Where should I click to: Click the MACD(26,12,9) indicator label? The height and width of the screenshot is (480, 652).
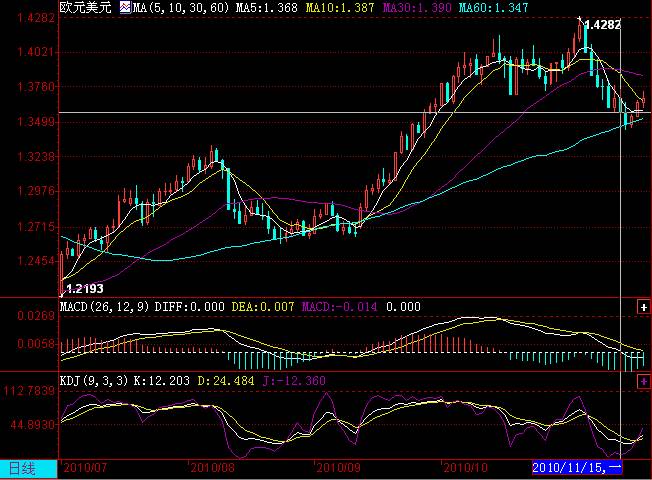pos(104,307)
